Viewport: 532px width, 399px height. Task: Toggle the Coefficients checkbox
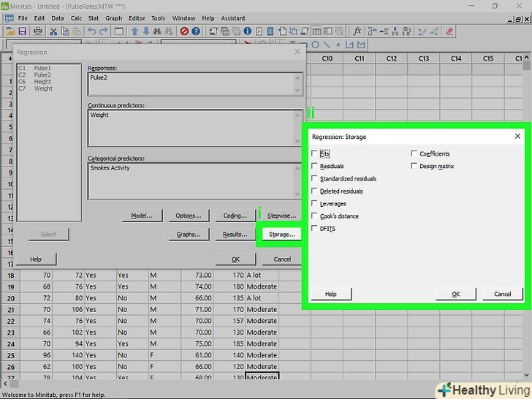(414, 154)
